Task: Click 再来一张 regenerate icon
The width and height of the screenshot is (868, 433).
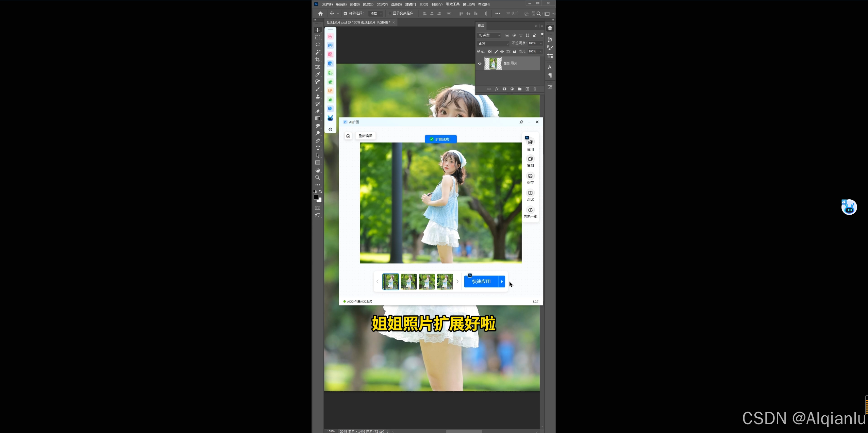Action: coord(530,210)
